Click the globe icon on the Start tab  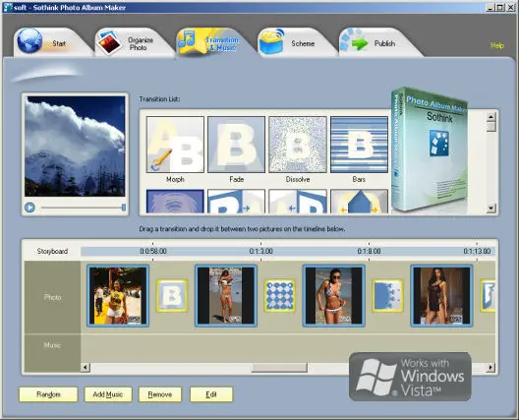click(29, 40)
